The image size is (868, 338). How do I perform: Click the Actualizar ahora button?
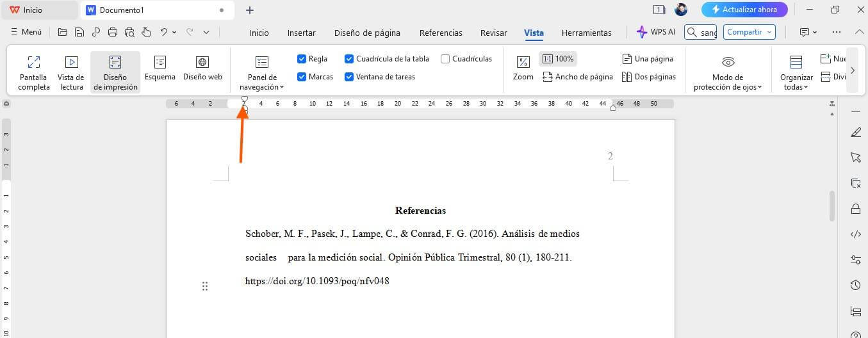point(744,10)
